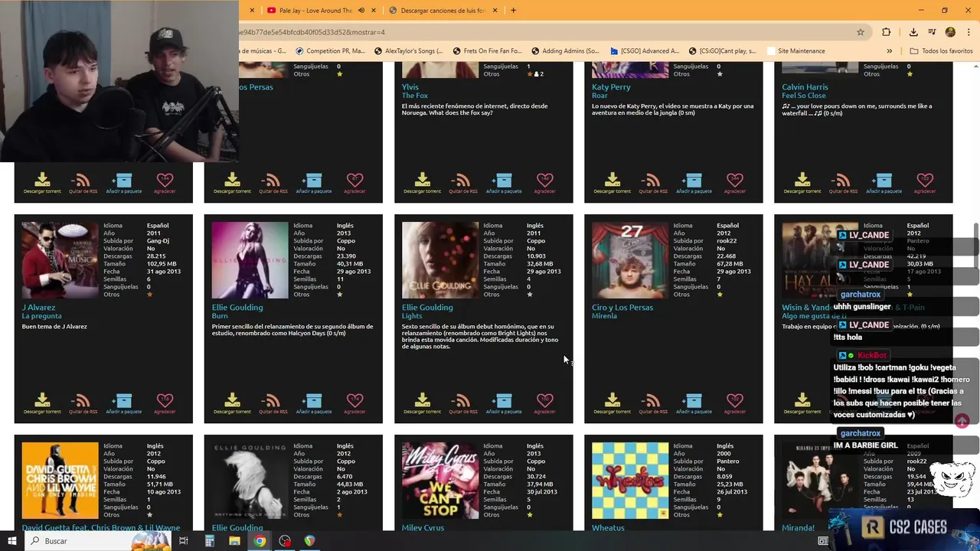
Task: Open Chrome downloads icon
Action: tap(913, 32)
